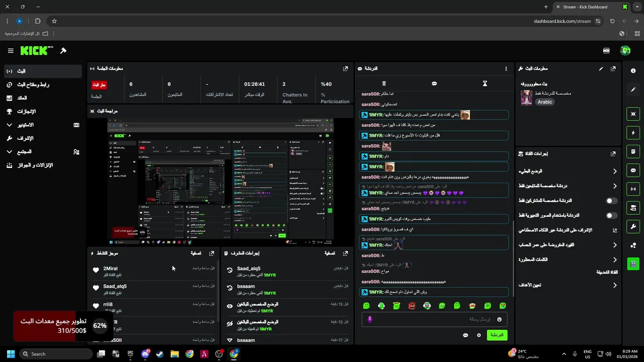The width and height of the screenshot is (644, 362).
Task: Click the trash icon in chat toolbar
Action: tap(384, 83)
